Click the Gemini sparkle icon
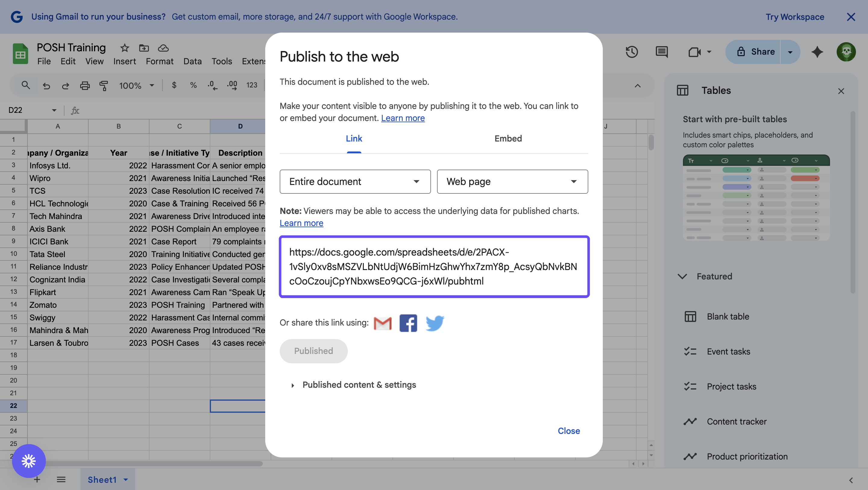Image resolution: width=868 pixels, height=490 pixels. click(x=817, y=52)
